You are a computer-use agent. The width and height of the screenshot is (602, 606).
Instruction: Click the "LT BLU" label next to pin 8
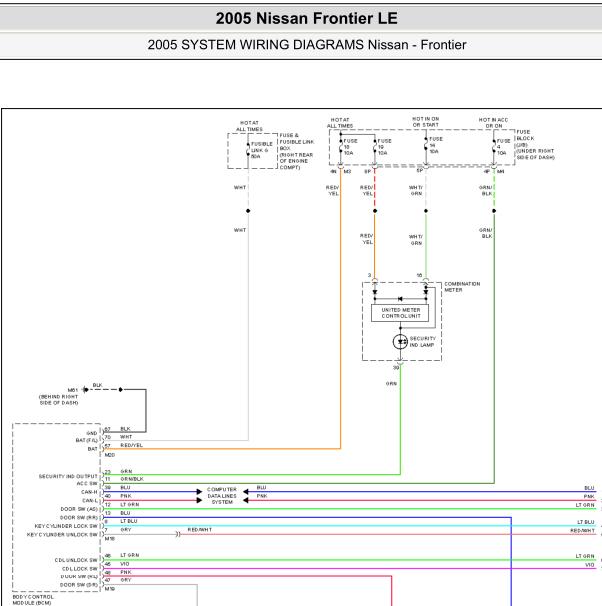pyautogui.click(x=129, y=521)
